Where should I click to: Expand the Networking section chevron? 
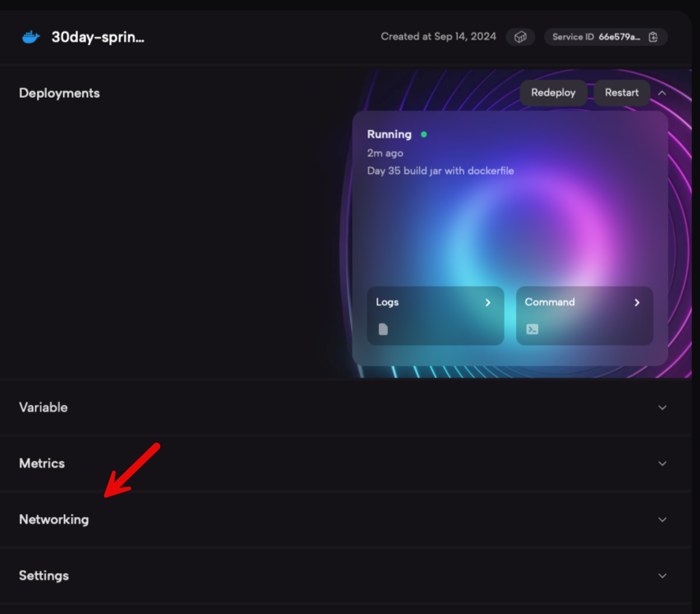tap(662, 520)
